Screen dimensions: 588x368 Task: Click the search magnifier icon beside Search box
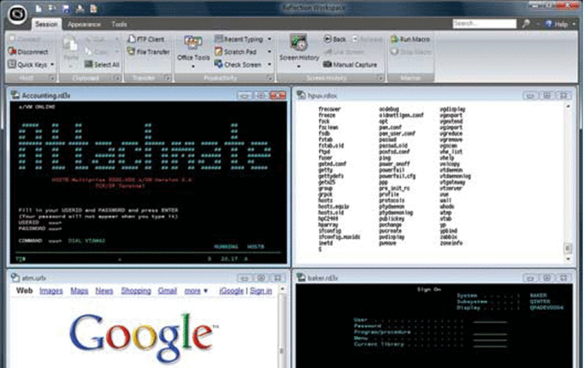coord(526,24)
